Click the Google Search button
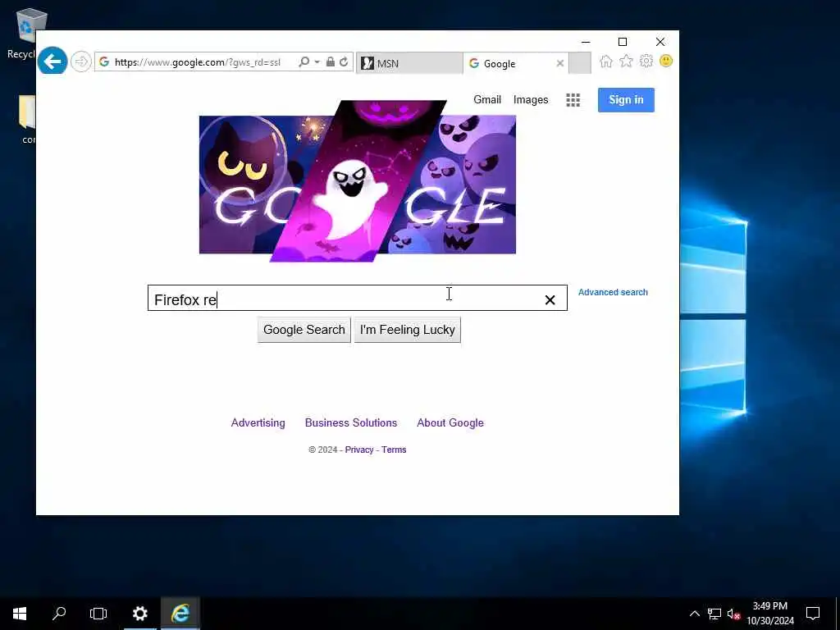This screenshot has width=840, height=630. tap(304, 330)
